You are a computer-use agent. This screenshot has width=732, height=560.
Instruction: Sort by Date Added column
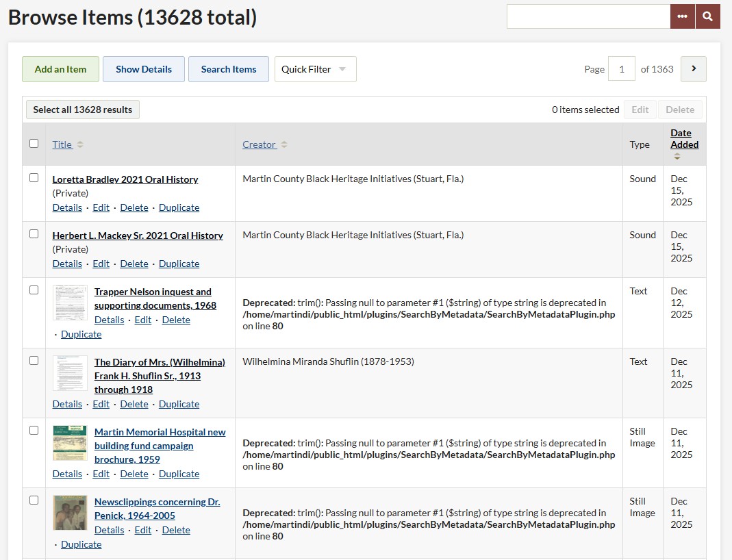pyautogui.click(x=683, y=139)
